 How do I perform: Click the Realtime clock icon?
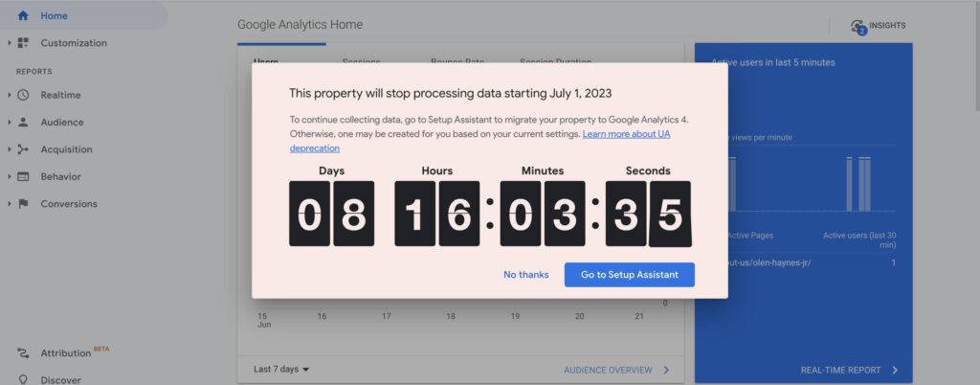click(23, 95)
